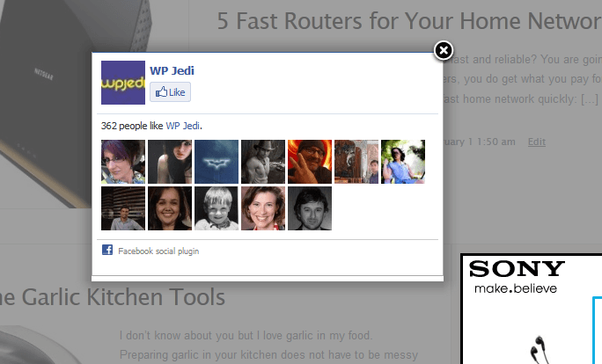Open the woman in blue dress thumbnail
Viewport: 602px width, 364px height.
(x=403, y=162)
